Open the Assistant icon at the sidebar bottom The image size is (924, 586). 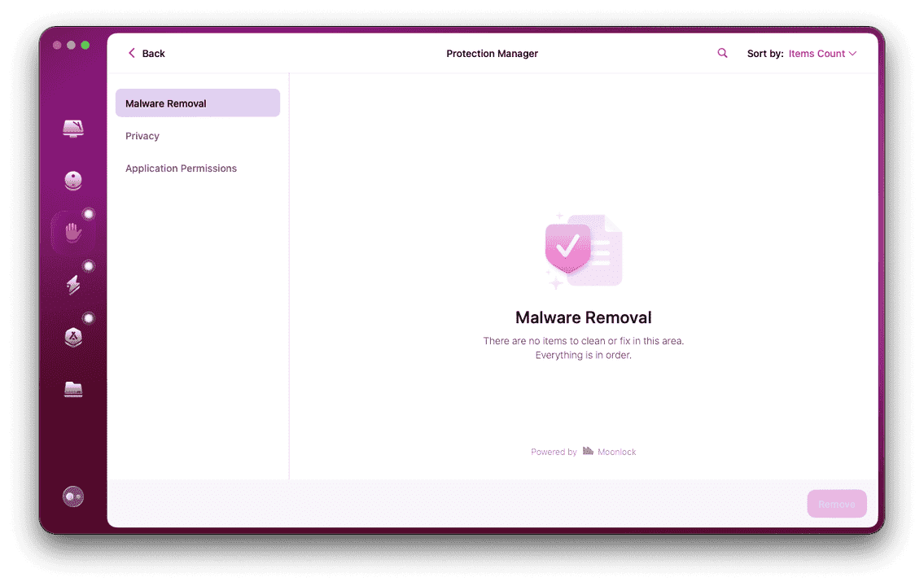click(72, 496)
